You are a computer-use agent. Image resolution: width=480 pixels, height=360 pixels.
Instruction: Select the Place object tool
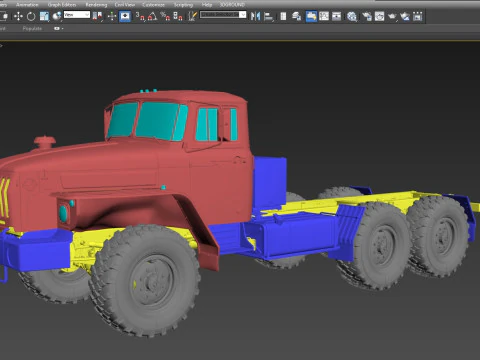(57, 16)
